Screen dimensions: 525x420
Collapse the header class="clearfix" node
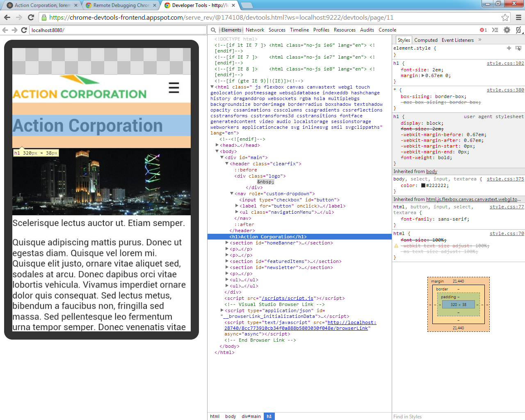(x=227, y=164)
